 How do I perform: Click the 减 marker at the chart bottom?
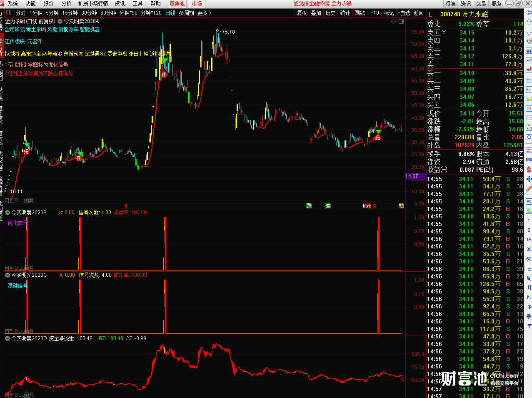pos(328,205)
